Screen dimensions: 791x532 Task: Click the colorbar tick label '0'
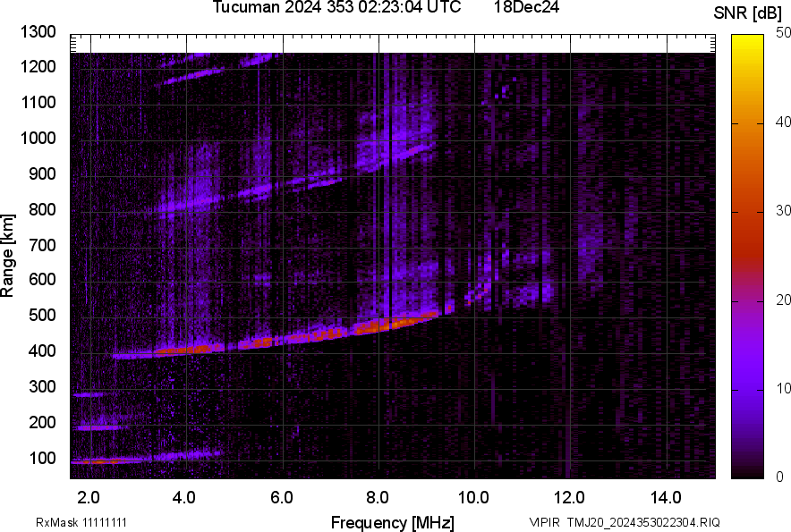tap(780, 477)
